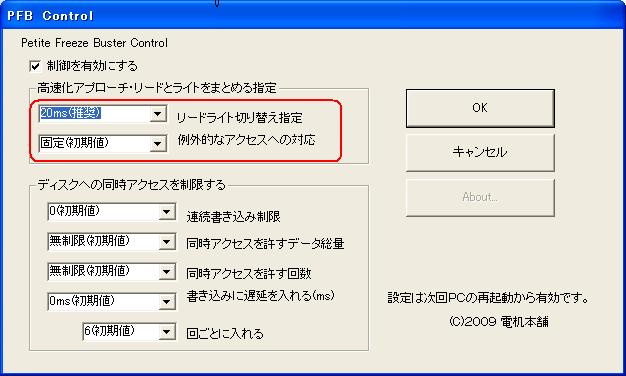Screen dimensions: 626x376
Task: Click the PFB Control title bar
Action: pyautogui.click(x=313, y=16)
